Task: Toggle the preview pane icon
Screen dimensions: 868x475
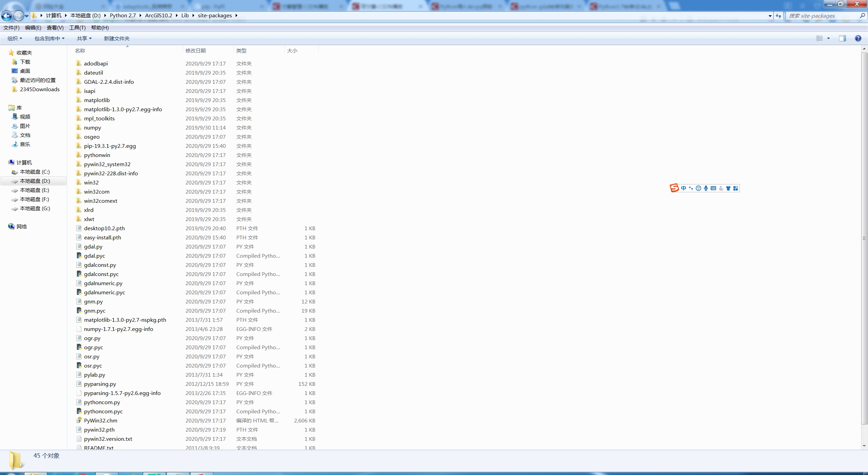Action: [x=842, y=38]
